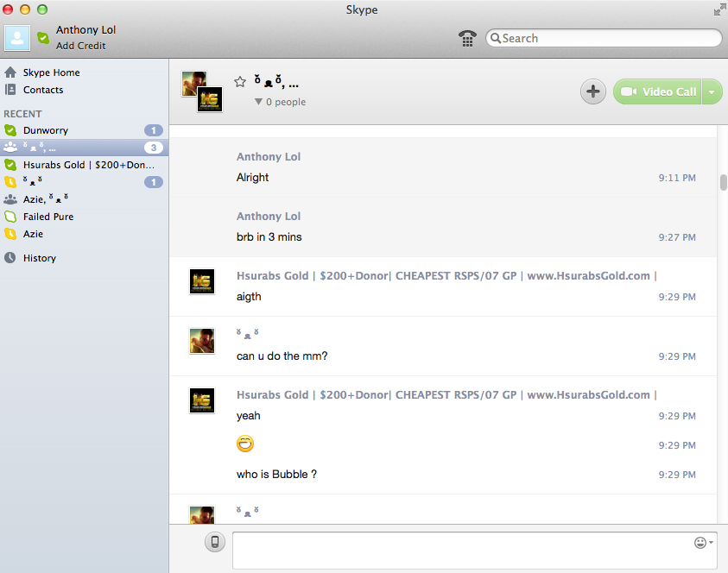Click the Failed Pure status icon
Image resolution: width=728 pixels, height=573 pixels.
point(10,217)
